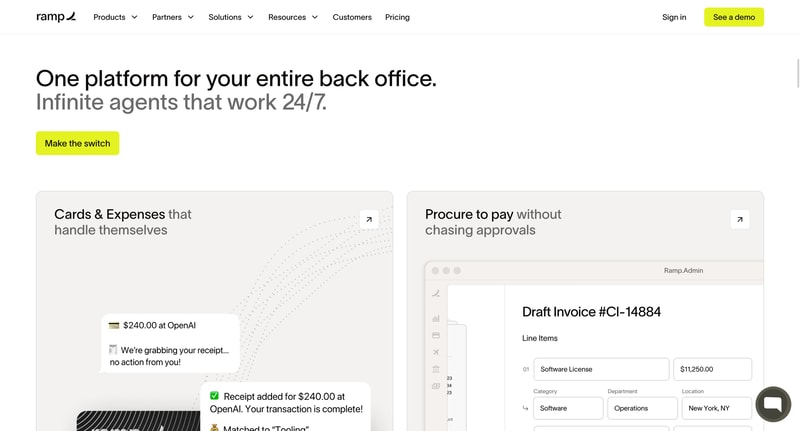Expand the Resources menu
800x431 pixels.
[x=293, y=17]
